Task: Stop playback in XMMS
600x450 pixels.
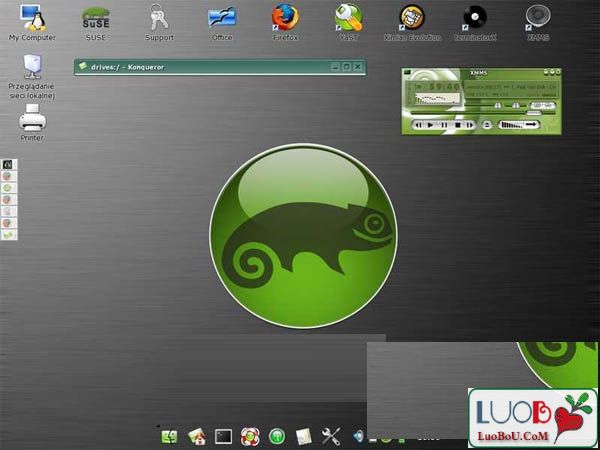Action: [458, 125]
